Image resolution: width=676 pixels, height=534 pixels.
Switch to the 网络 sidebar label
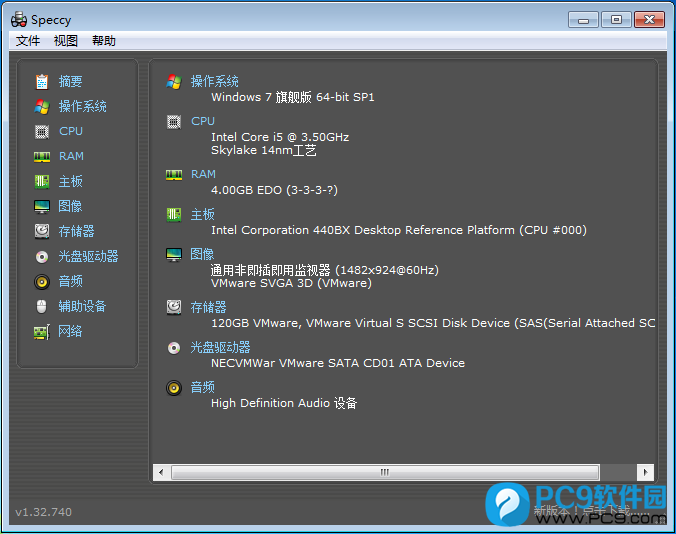coord(70,331)
